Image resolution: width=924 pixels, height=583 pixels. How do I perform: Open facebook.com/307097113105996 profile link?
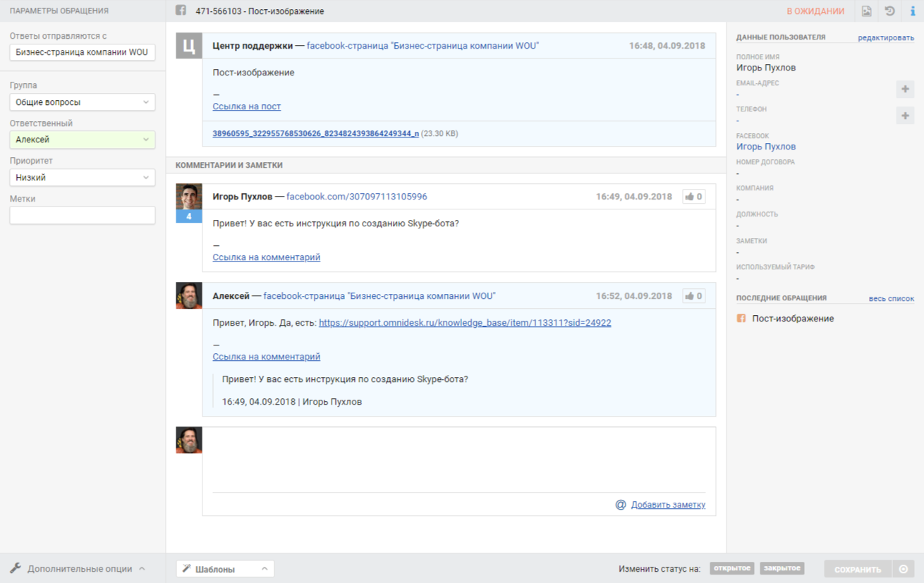pos(357,197)
